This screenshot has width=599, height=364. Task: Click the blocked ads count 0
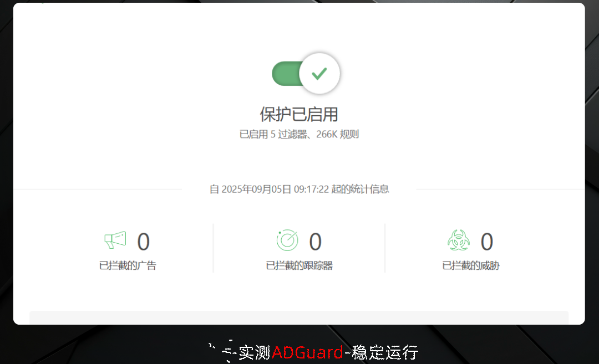click(x=144, y=242)
